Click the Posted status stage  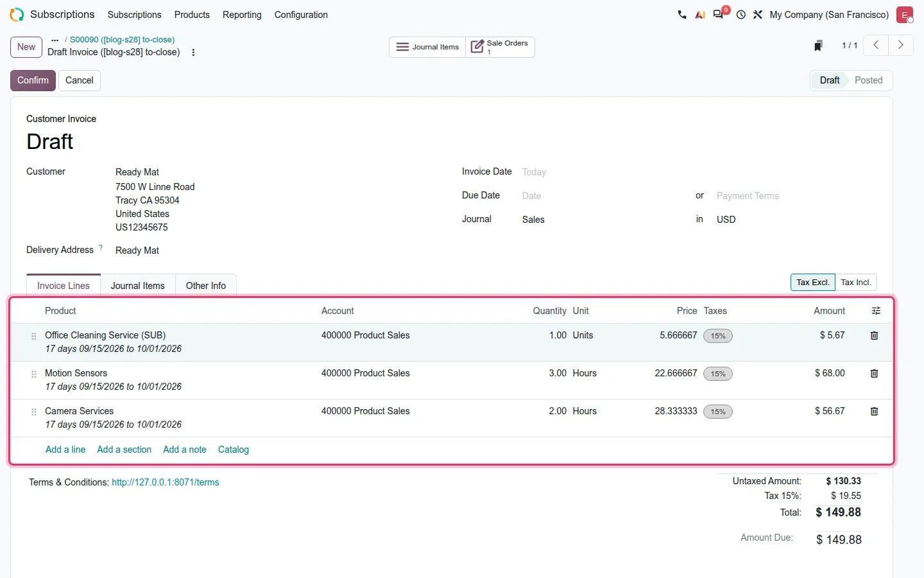pos(868,80)
